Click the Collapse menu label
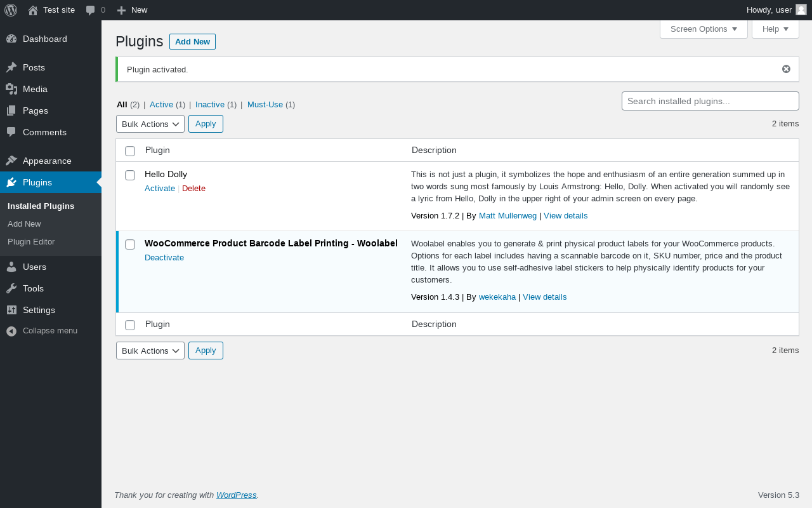 [50, 331]
